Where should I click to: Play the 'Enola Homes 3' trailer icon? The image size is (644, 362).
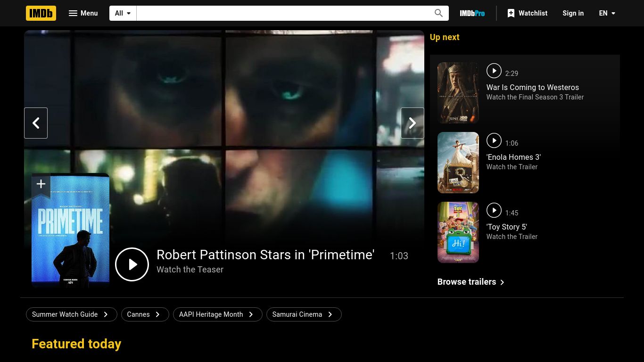494,140
